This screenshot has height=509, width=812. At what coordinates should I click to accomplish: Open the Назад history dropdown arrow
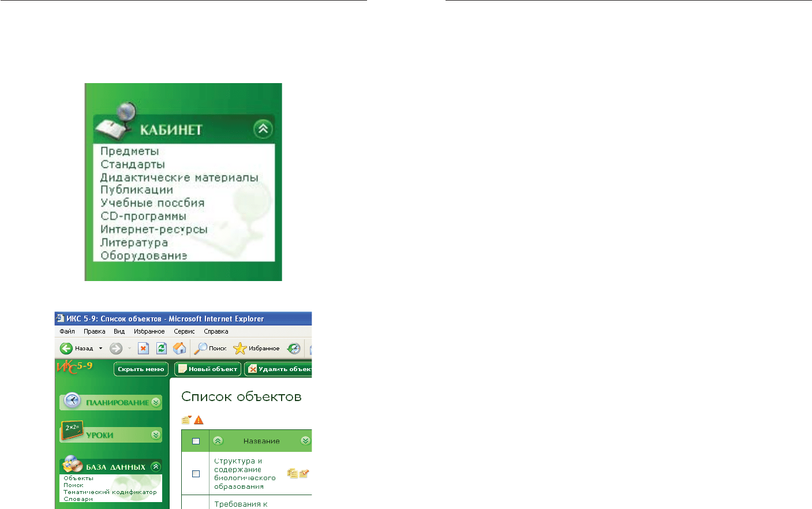point(100,348)
